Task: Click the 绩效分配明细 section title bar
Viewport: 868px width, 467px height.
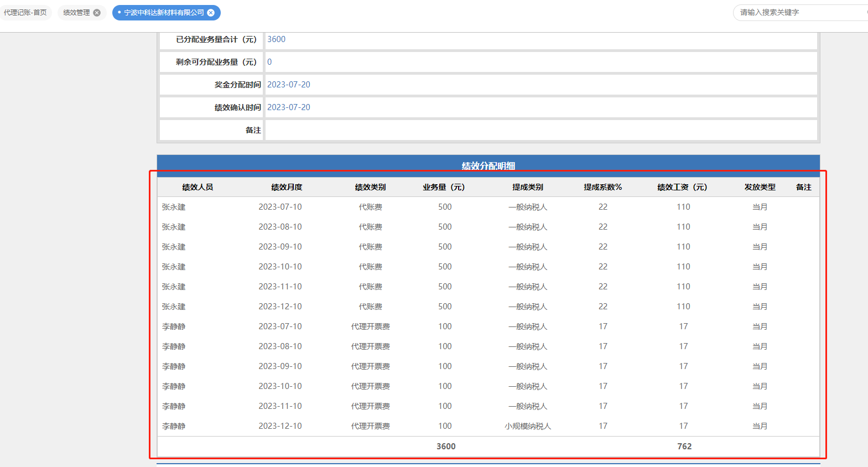Action: tap(488, 165)
